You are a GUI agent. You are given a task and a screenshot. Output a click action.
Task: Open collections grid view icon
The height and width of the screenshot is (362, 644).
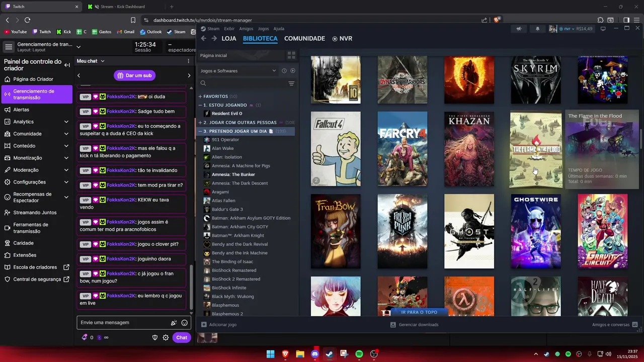coord(291,55)
